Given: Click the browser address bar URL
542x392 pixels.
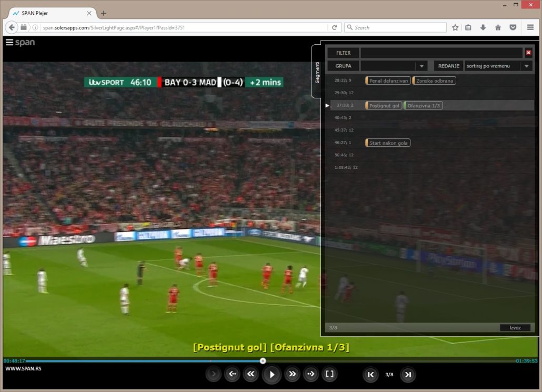Looking at the screenshot, I should (114, 27).
